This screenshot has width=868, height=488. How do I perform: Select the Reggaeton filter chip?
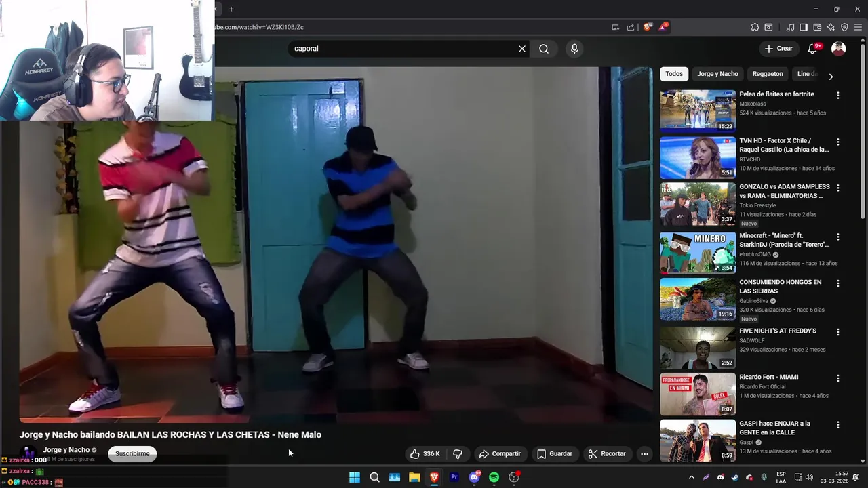click(x=768, y=74)
